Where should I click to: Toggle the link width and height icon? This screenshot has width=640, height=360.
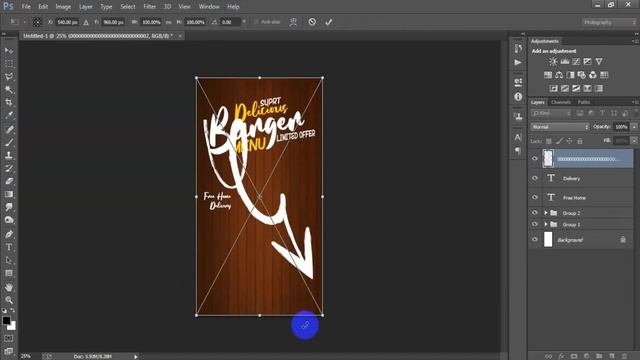click(x=169, y=22)
